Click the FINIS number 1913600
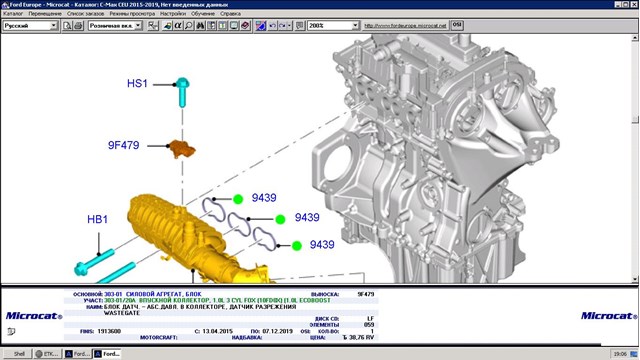640x360 pixels. click(x=109, y=331)
